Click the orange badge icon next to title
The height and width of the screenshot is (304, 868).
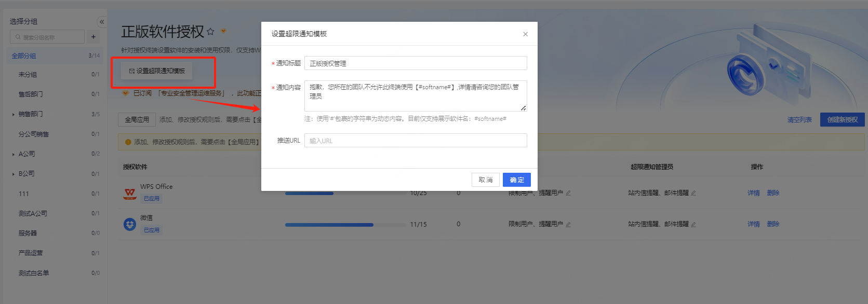pos(223,31)
